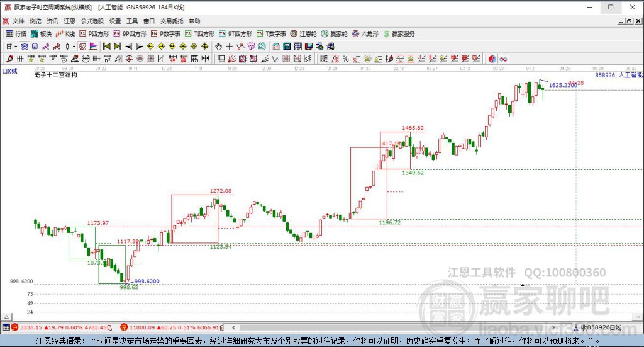Open 赢家服务
Image resolution: width=644 pixels, height=347 pixels.
coord(399,34)
